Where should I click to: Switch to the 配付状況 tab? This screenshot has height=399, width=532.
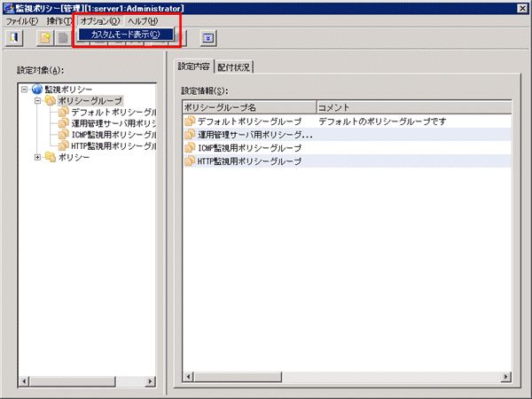pyautogui.click(x=235, y=67)
